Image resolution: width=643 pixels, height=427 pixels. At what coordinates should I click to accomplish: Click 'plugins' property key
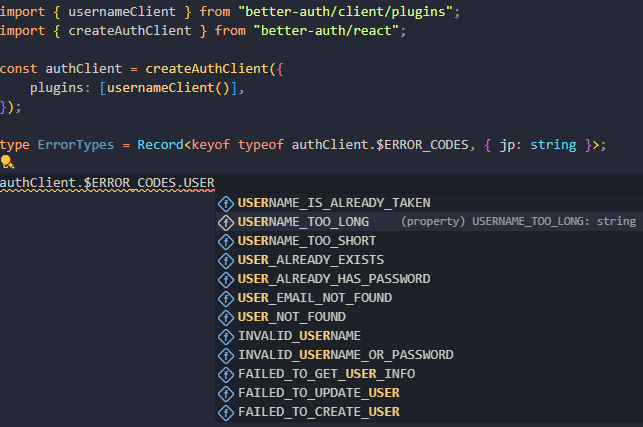pyautogui.click(x=57, y=88)
